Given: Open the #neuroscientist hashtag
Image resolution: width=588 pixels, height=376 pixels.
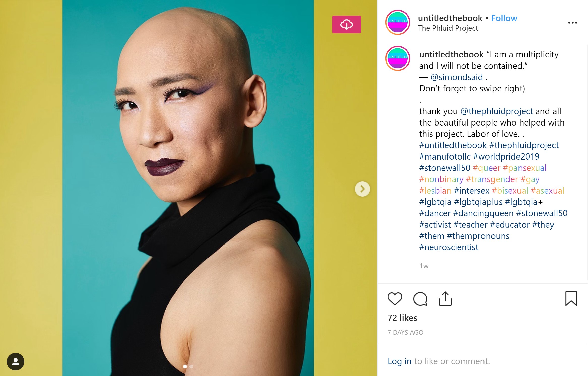Looking at the screenshot, I should click(x=448, y=247).
